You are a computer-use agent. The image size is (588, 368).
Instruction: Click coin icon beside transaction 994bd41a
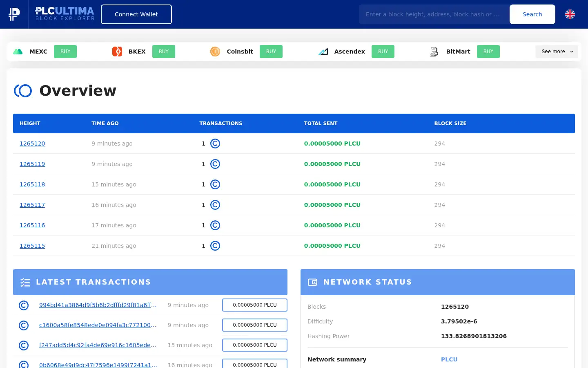click(x=24, y=305)
